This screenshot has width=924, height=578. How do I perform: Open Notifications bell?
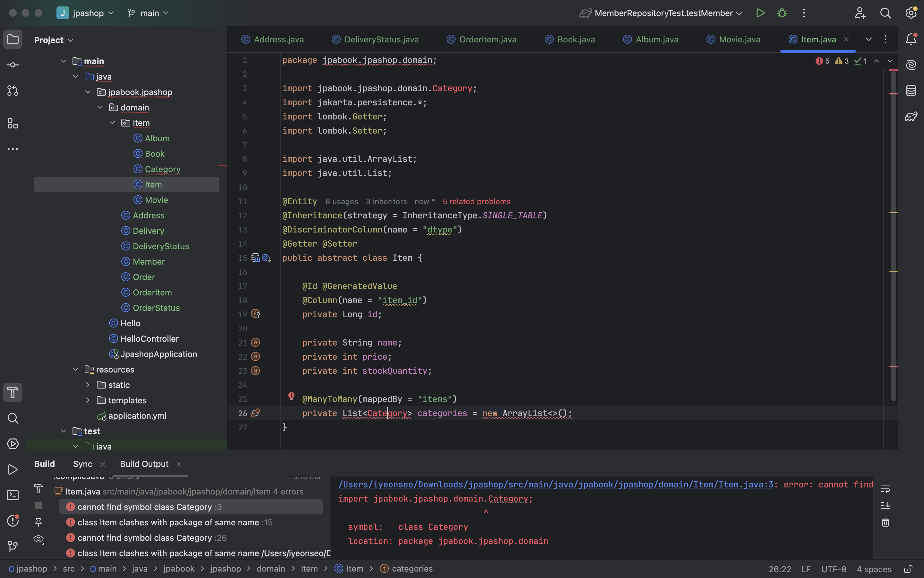(911, 39)
